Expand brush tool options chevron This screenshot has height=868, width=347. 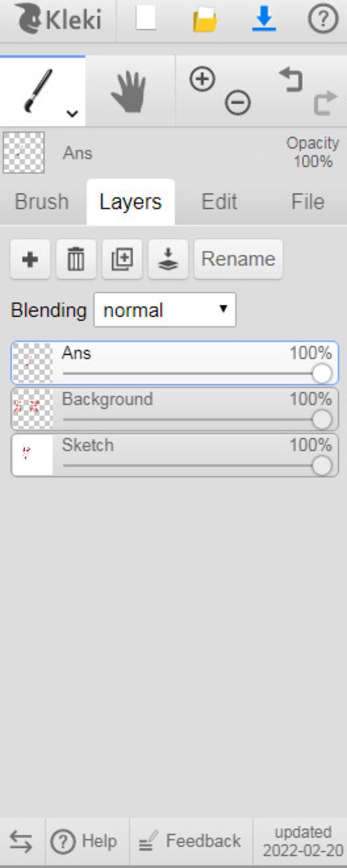click(x=72, y=114)
